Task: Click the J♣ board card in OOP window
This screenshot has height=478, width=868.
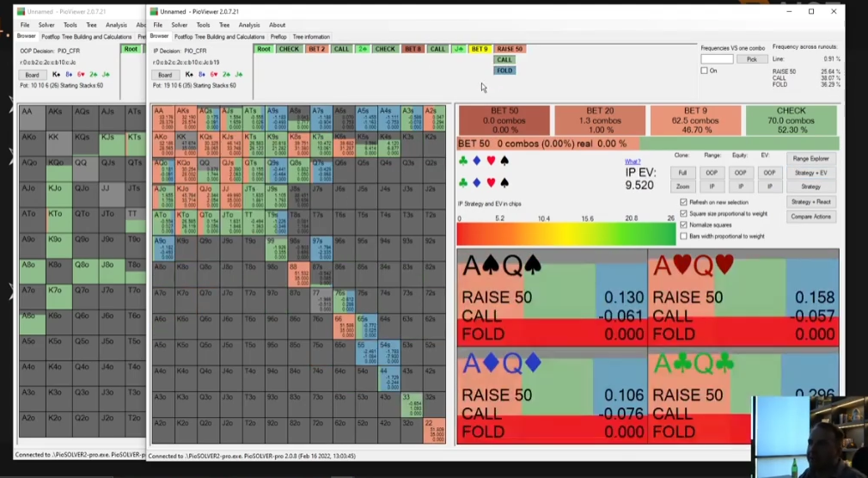Action: click(106, 74)
